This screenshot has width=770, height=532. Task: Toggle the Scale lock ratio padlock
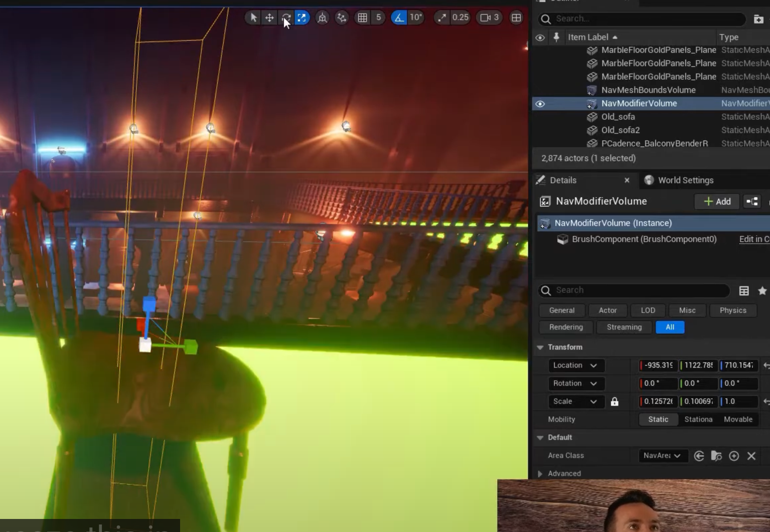coord(614,402)
